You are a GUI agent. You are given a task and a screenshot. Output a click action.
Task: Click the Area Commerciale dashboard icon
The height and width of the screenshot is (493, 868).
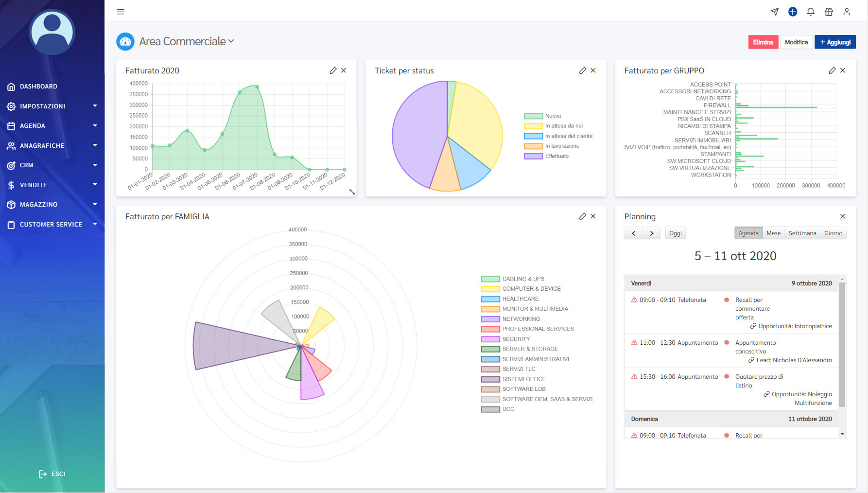(125, 42)
